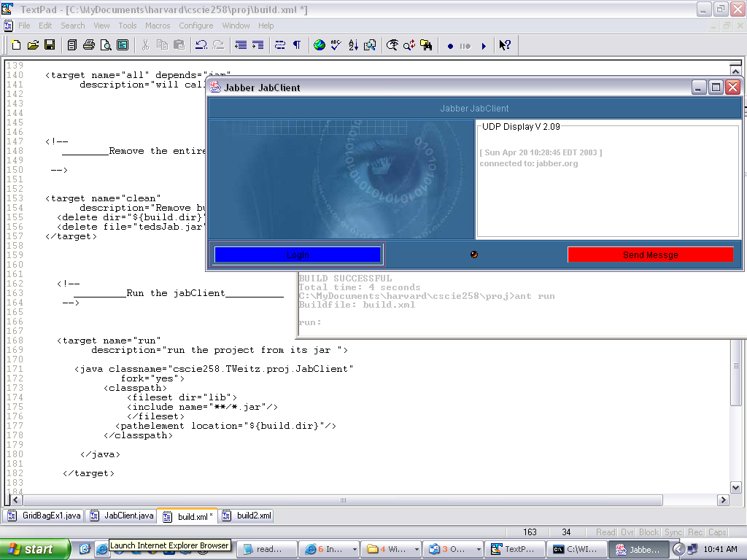747x560 pixels.
Task: Select the build.xml document tab
Action: point(187,516)
